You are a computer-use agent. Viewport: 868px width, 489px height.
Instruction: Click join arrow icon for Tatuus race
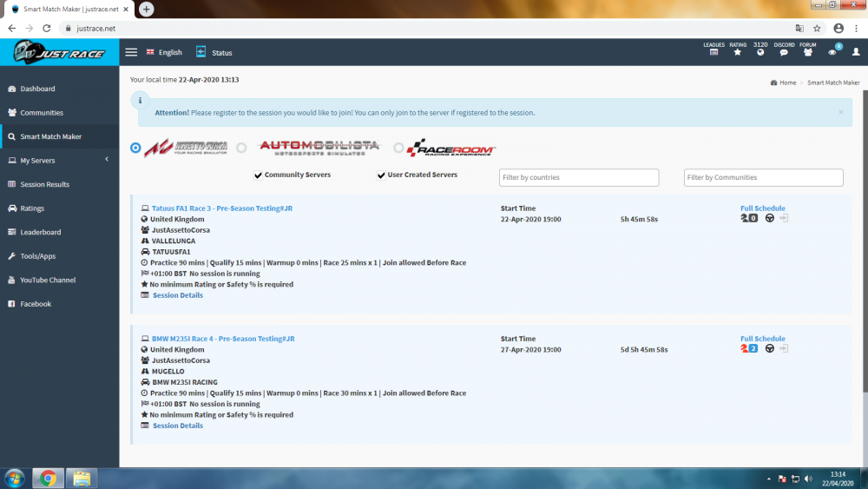point(783,218)
